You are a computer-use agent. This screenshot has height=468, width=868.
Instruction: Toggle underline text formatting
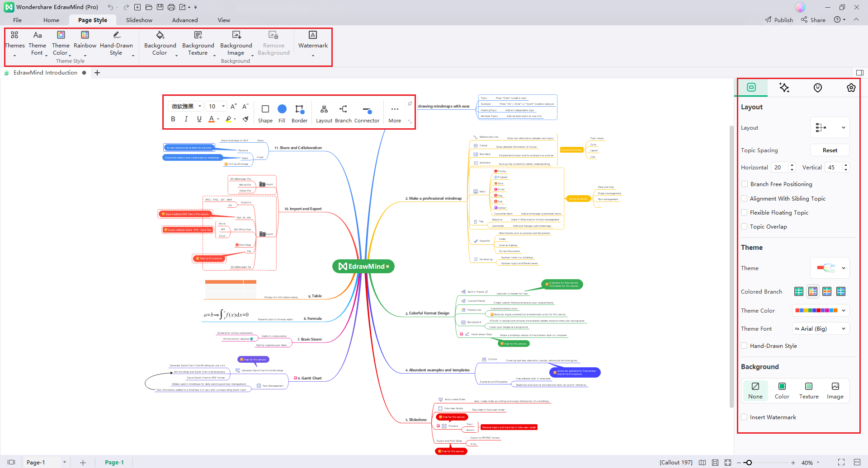click(199, 119)
